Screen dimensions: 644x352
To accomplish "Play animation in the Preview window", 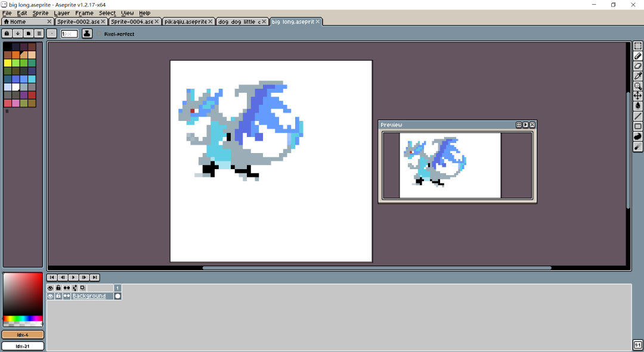I will pyautogui.click(x=525, y=124).
